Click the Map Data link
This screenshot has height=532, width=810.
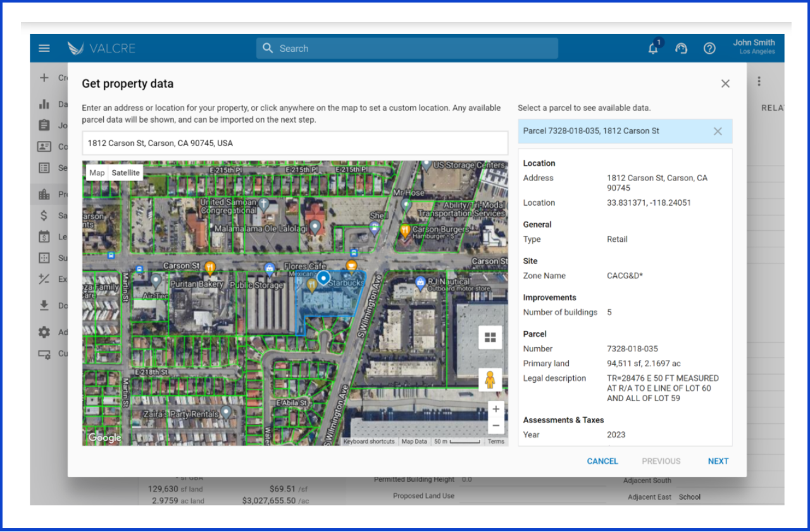tap(414, 442)
